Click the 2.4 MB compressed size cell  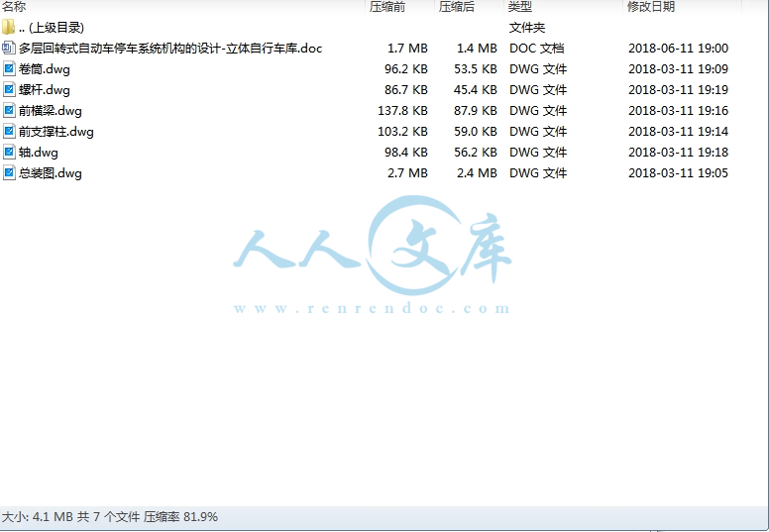point(477,173)
